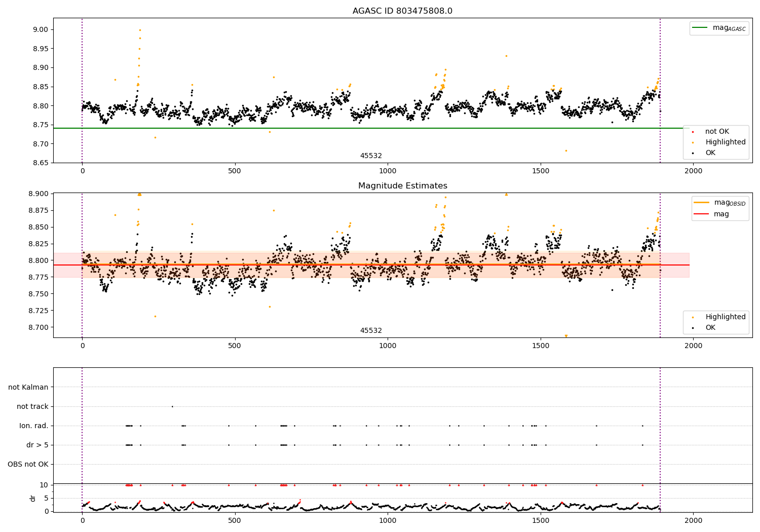Click the 8.95 y-axis tick label
The height and width of the screenshot is (532, 760).
pyautogui.click(x=41, y=49)
